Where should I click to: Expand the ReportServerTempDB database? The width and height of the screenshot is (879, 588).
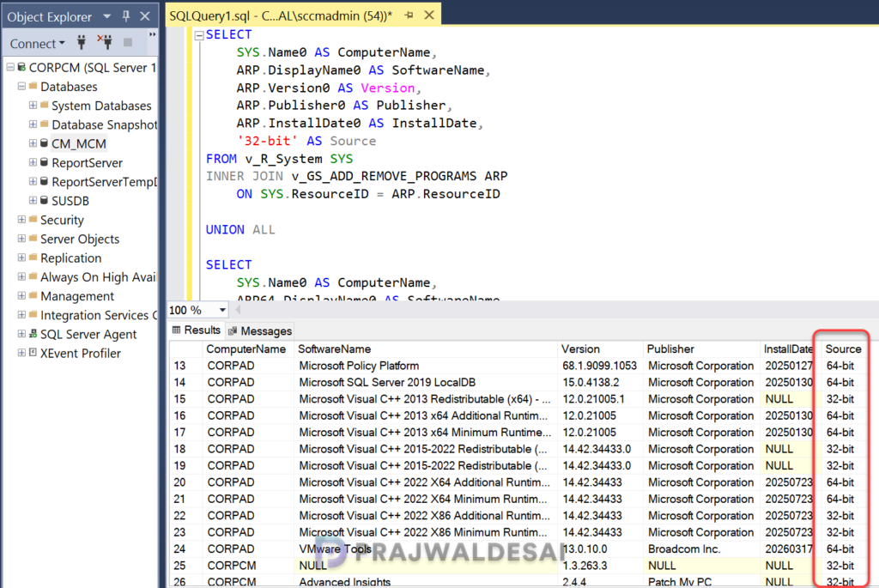(x=33, y=182)
